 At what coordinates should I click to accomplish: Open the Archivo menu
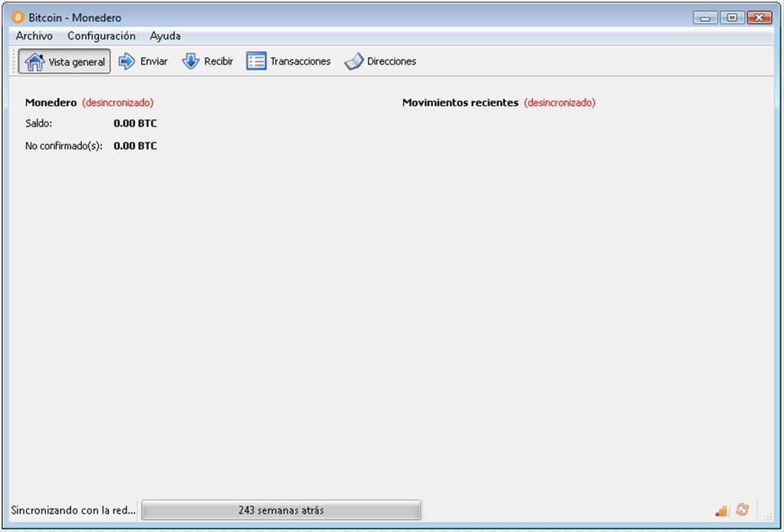pyautogui.click(x=34, y=36)
